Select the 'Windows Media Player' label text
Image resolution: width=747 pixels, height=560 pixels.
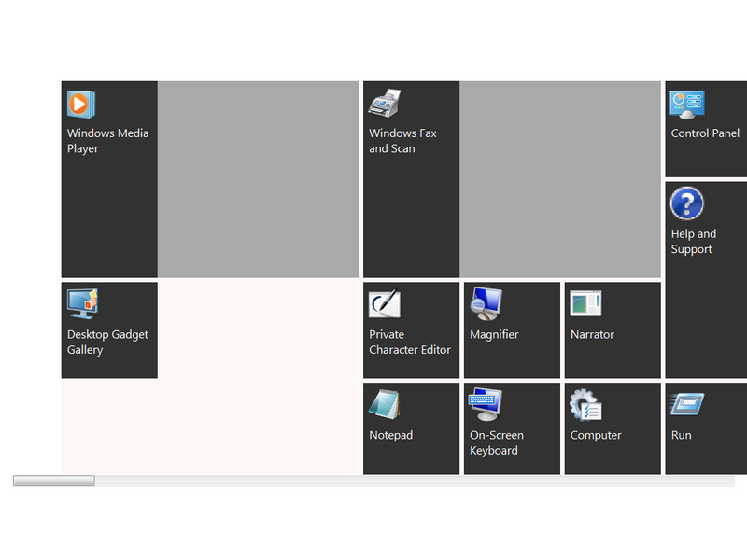coord(107,141)
